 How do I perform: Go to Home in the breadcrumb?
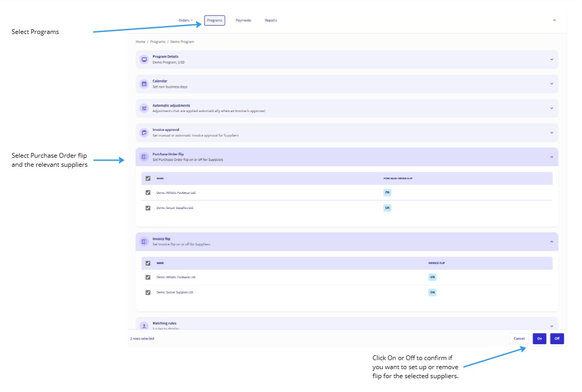pyautogui.click(x=140, y=41)
